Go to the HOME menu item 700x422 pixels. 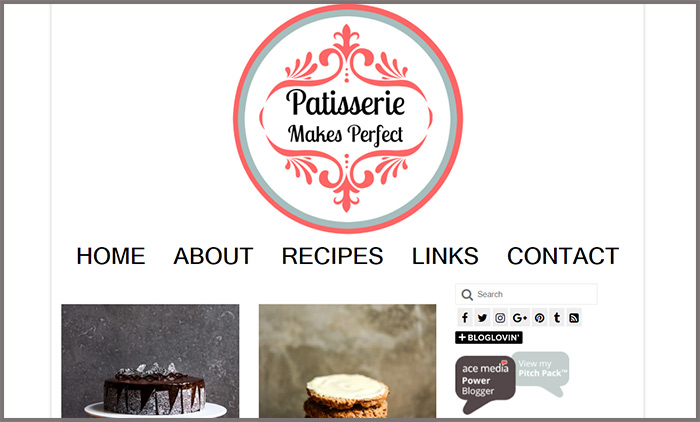tap(111, 256)
